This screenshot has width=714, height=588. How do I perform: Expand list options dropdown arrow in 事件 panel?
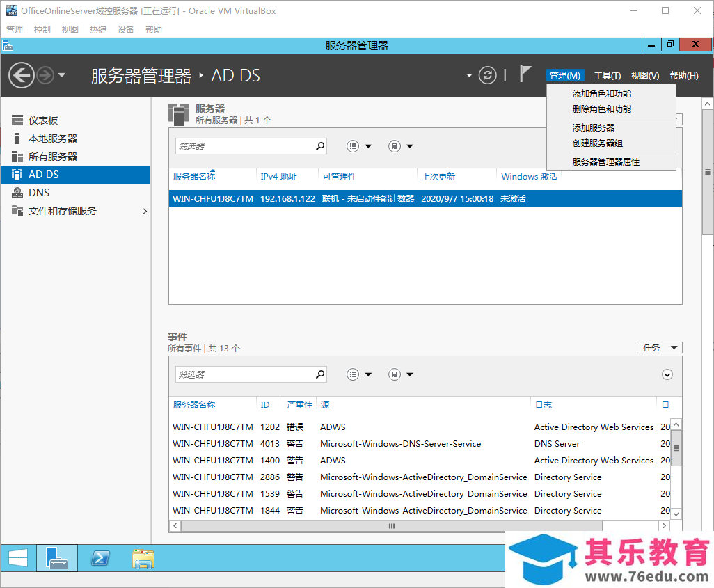[368, 374]
